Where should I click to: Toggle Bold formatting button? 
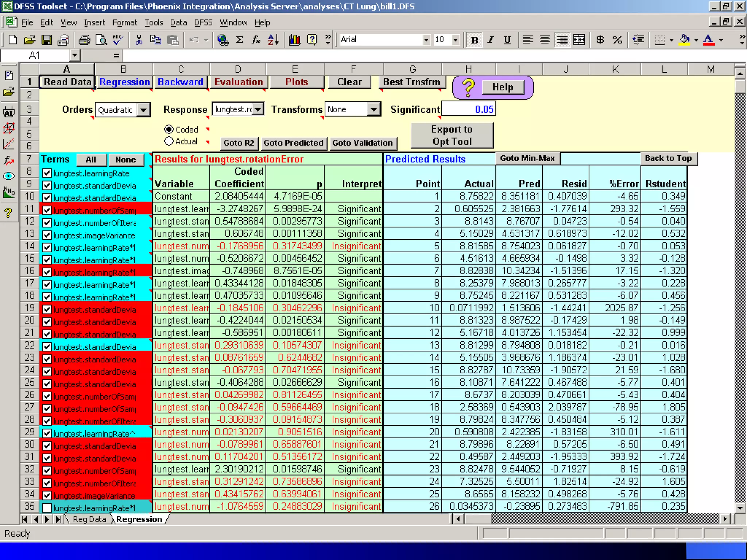point(474,40)
